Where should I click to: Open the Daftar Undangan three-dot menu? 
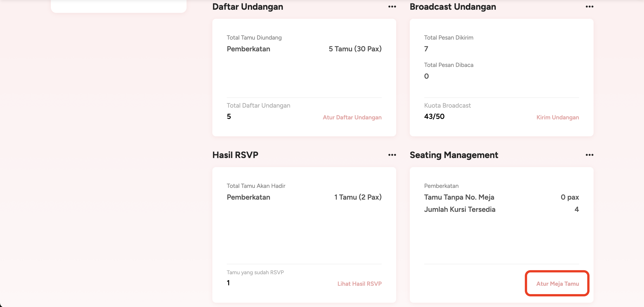point(392,7)
